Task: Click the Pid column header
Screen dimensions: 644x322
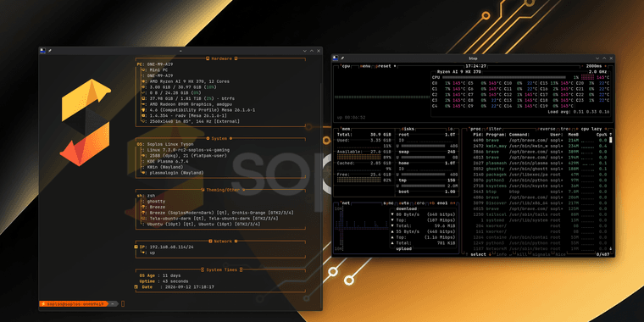Action: coord(478,134)
